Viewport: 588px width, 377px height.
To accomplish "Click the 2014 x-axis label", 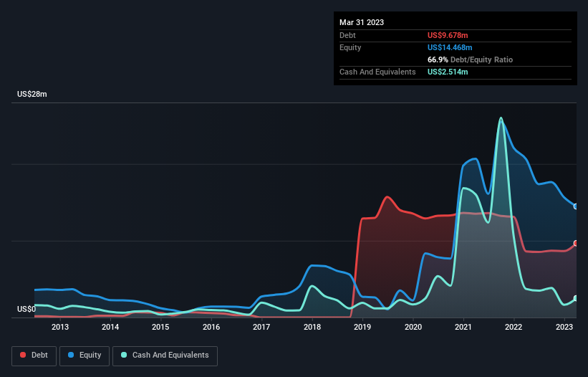I will click(110, 327).
